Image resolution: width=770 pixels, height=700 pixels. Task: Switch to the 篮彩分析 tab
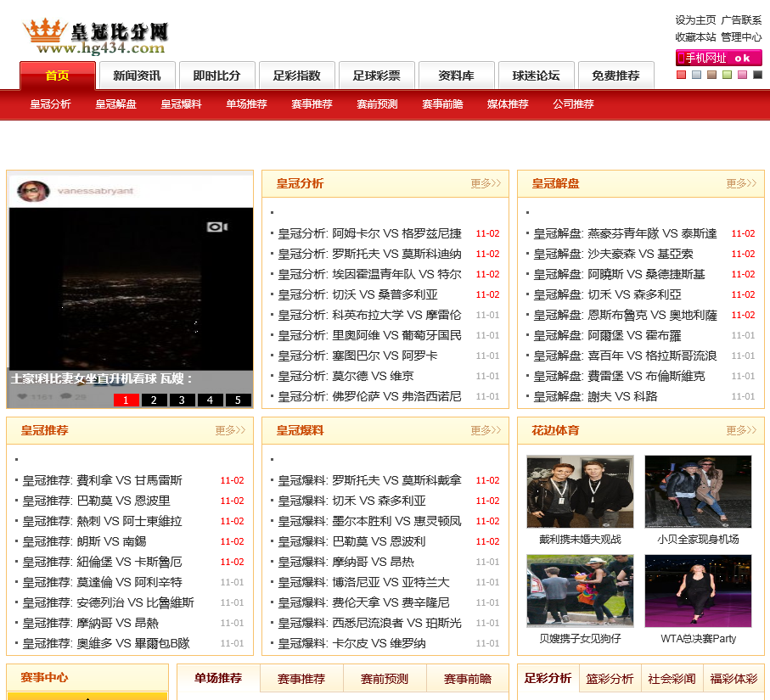(610, 679)
